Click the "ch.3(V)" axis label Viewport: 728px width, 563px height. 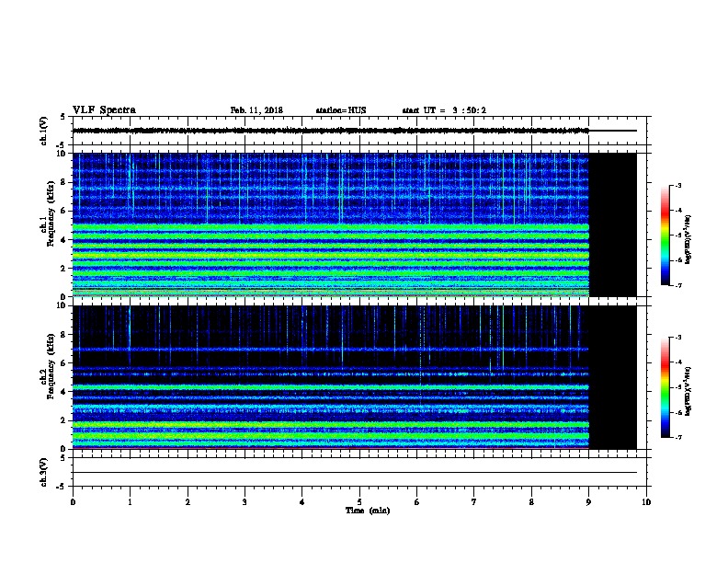tap(44, 472)
